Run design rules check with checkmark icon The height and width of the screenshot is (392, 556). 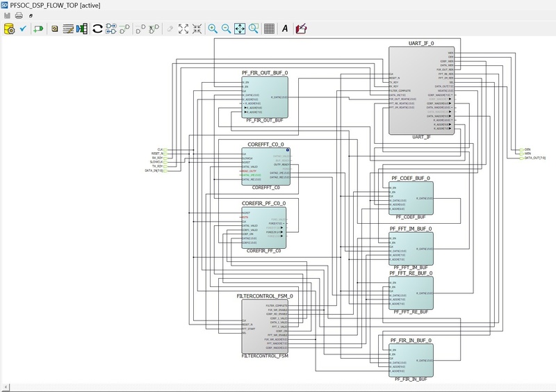coord(23,28)
